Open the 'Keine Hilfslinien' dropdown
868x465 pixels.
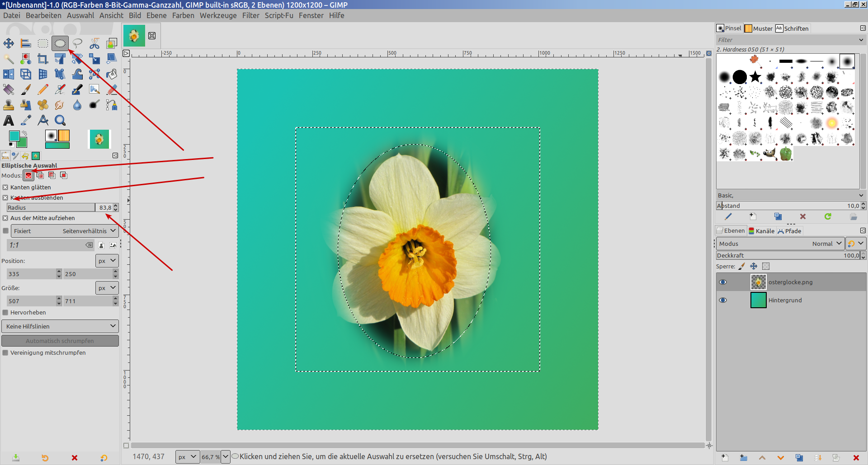coord(60,326)
